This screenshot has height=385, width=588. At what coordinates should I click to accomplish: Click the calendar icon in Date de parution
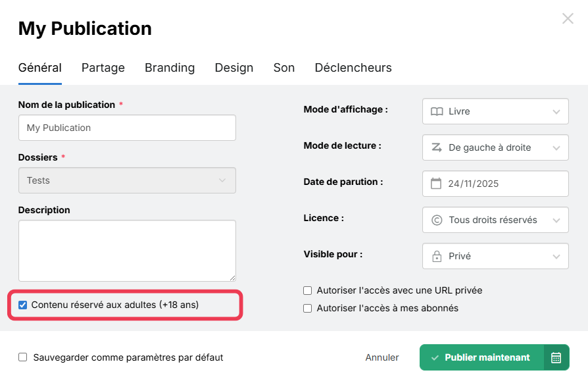click(436, 184)
